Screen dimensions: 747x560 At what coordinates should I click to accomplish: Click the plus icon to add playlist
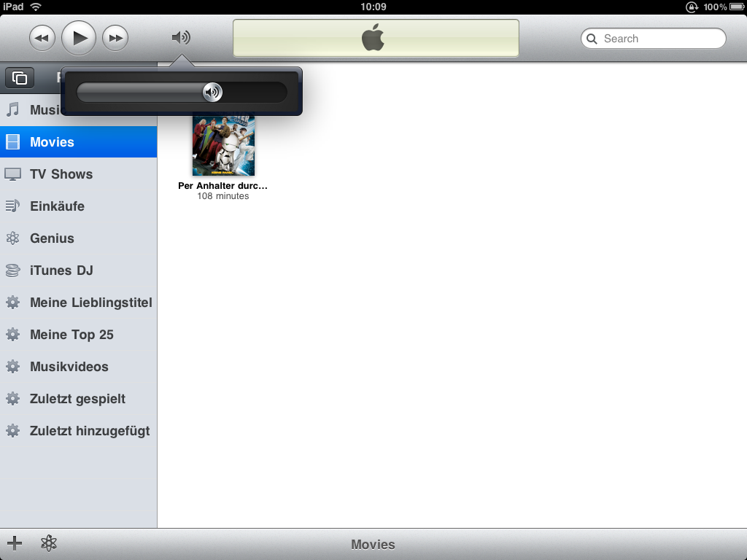click(x=15, y=543)
